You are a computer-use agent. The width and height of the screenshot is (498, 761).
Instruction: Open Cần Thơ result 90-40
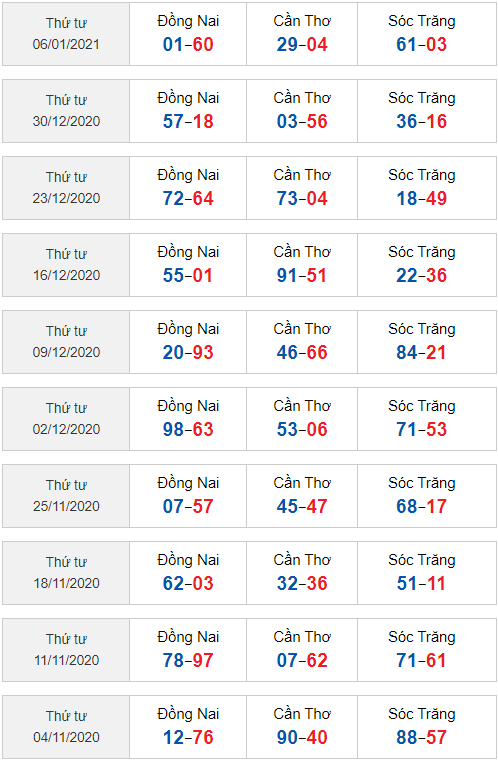(x=302, y=737)
